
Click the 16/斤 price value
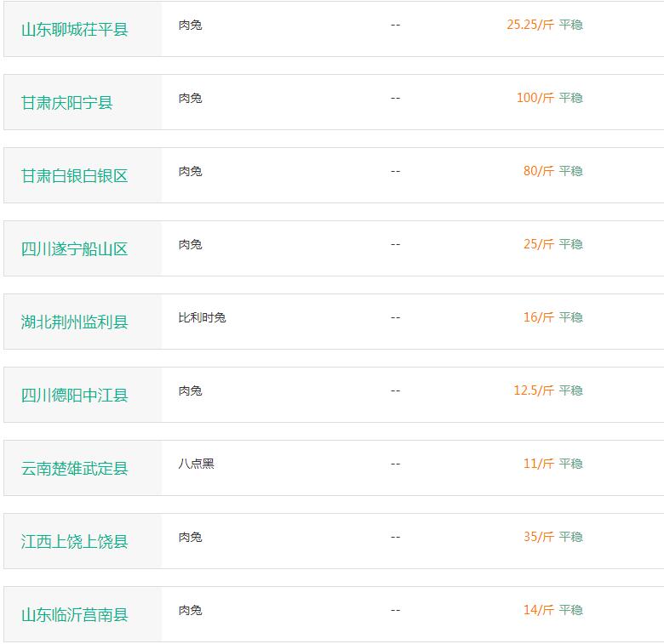(538, 317)
